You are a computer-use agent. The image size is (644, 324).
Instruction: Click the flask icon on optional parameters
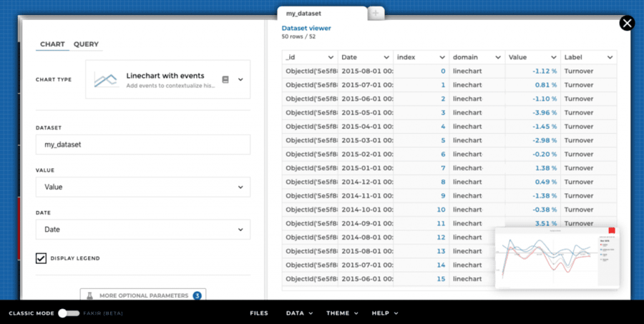90,295
